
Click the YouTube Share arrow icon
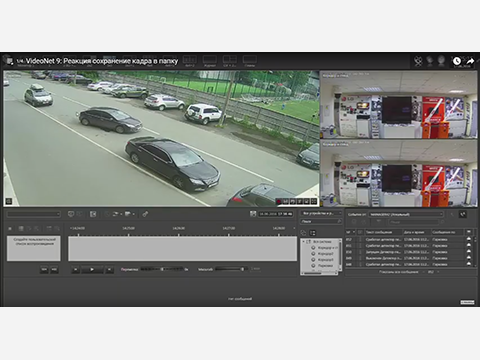point(470,61)
